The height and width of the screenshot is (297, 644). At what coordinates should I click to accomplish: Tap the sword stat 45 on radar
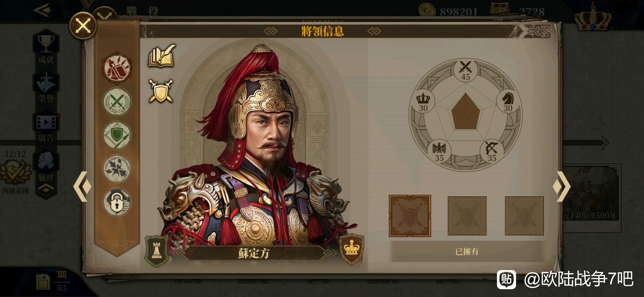pyautogui.click(x=466, y=71)
